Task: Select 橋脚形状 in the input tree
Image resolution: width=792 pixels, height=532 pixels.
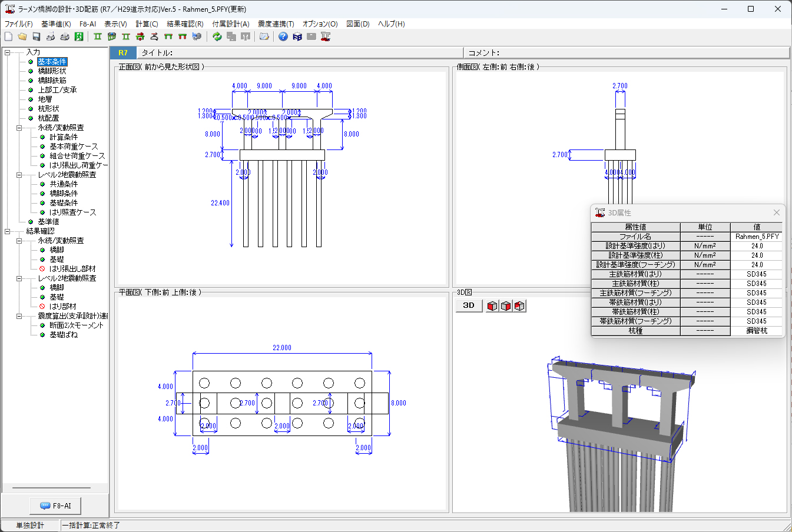Action: point(52,71)
